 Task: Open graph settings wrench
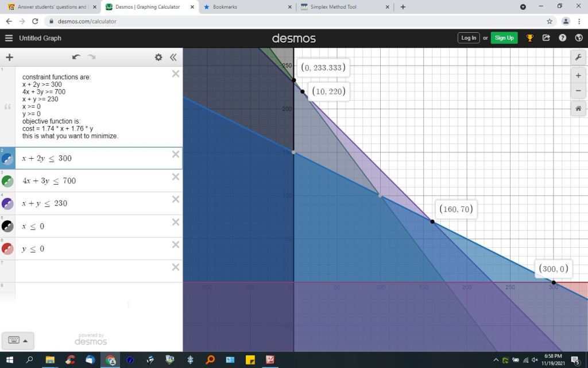coord(578,57)
